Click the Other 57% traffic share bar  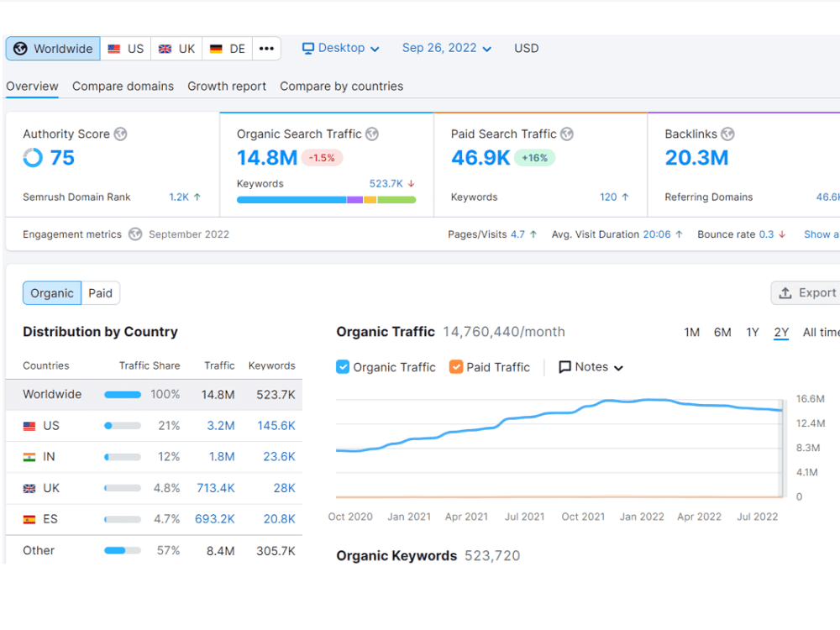[123, 550]
